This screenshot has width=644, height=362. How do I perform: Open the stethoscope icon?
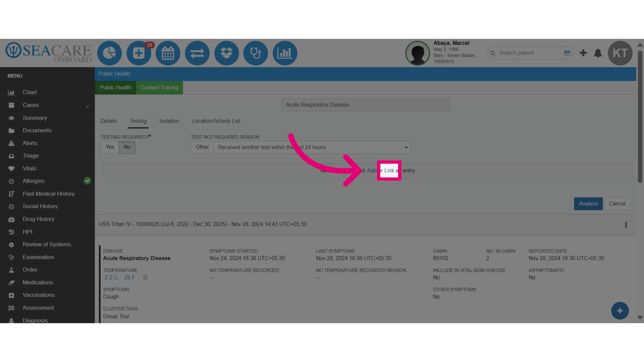point(256,53)
